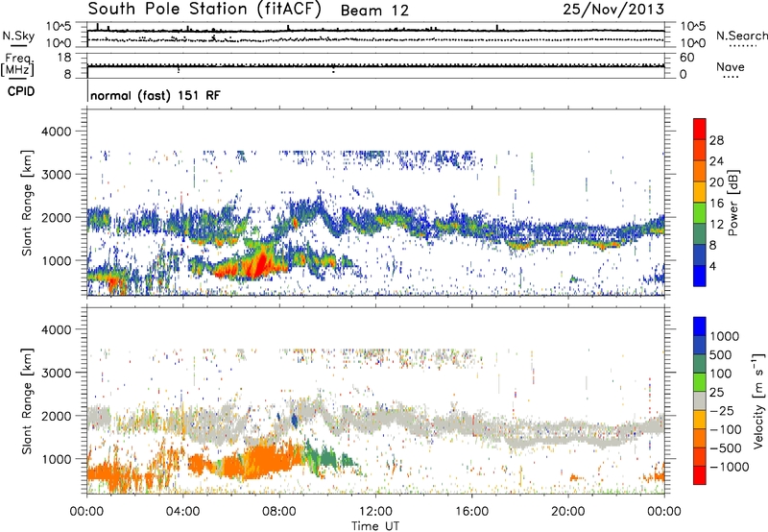768x532 pixels.
Task: Click the '04:00' time axis label
Action: [x=182, y=512]
